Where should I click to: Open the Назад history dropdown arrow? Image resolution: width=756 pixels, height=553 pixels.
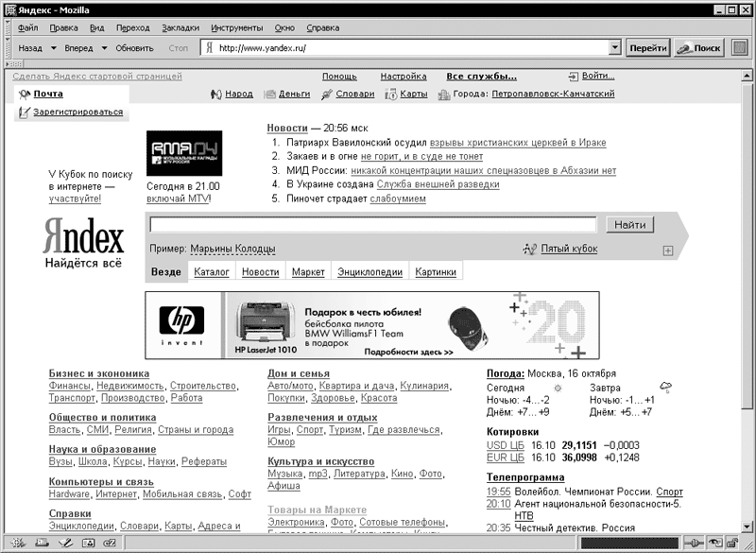(x=54, y=48)
